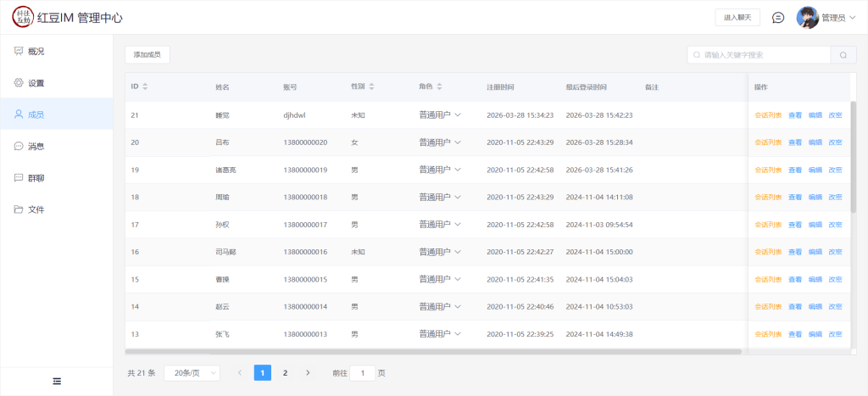The width and height of the screenshot is (868, 396).
Task: Click the 前往 page number input
Action: [x=363, y=373]
